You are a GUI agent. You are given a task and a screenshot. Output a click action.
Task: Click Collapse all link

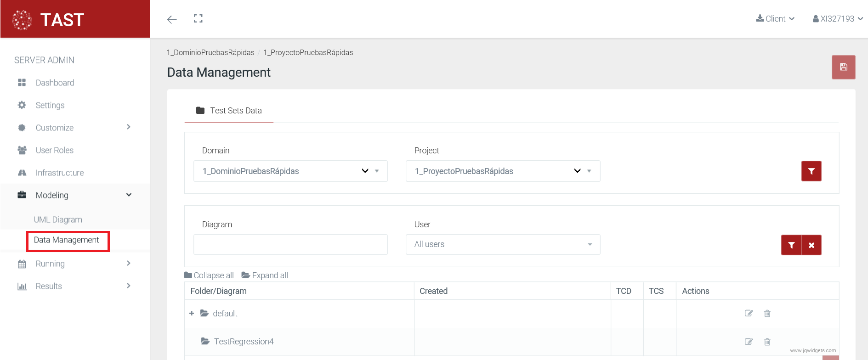(x=209, y=276)
